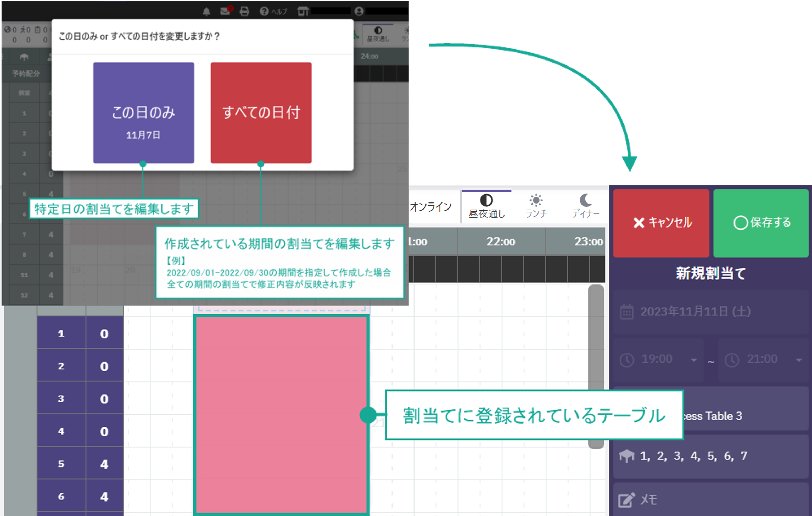812x516 pixels.
Task: Click the table numbers field 1, 2, 3, 4, 5, 6, 7
Action: click(710, 456)
